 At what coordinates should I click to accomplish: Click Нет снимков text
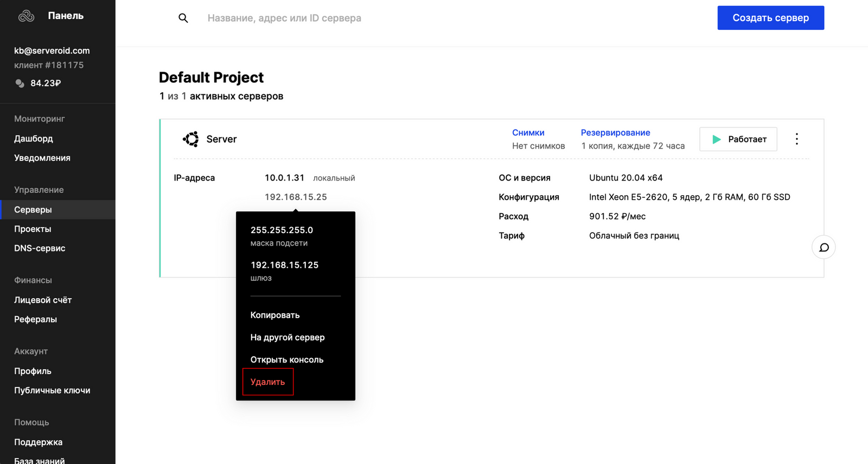tap(539, 146)
